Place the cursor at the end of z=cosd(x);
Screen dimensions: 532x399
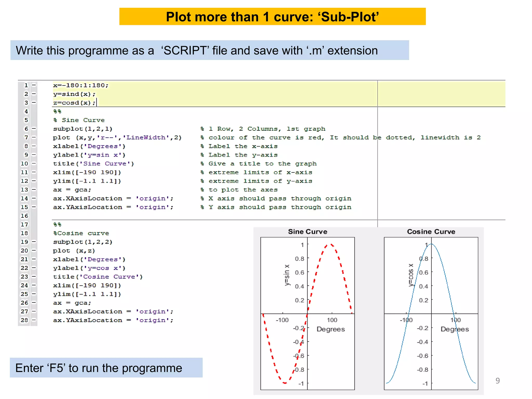[x=96, y=103]
